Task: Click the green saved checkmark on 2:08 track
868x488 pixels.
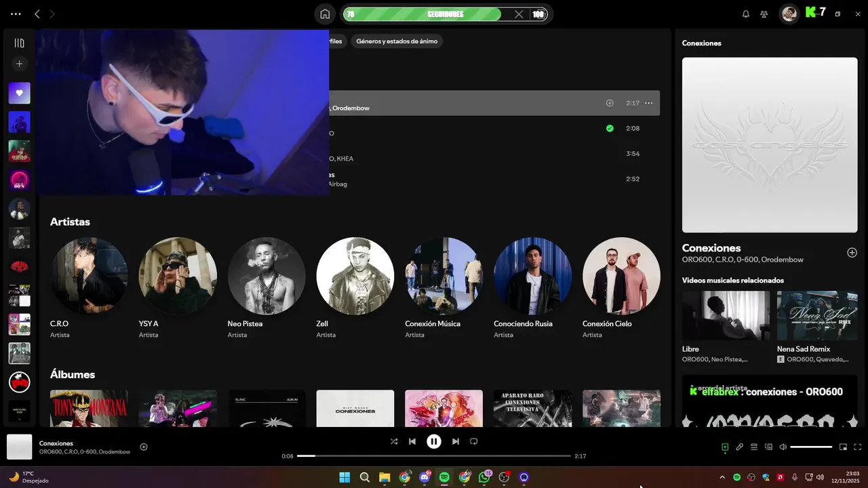Action: point(610,128)
